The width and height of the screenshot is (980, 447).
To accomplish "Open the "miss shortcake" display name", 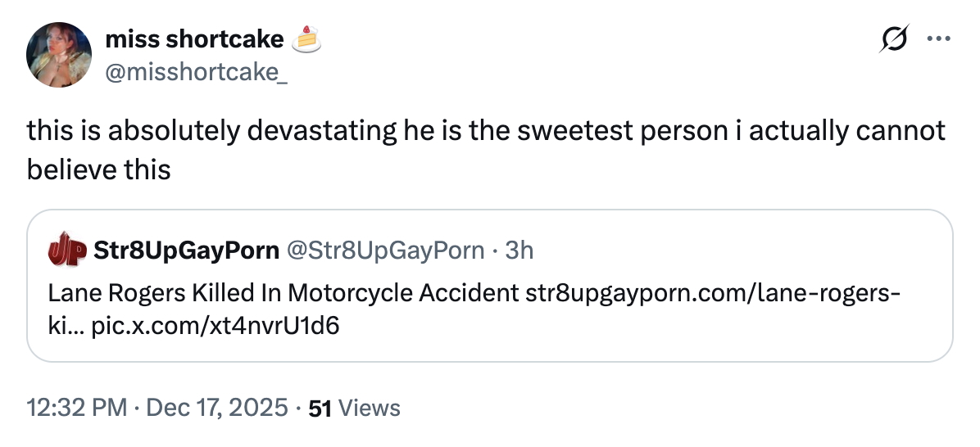I will point(194,38).
